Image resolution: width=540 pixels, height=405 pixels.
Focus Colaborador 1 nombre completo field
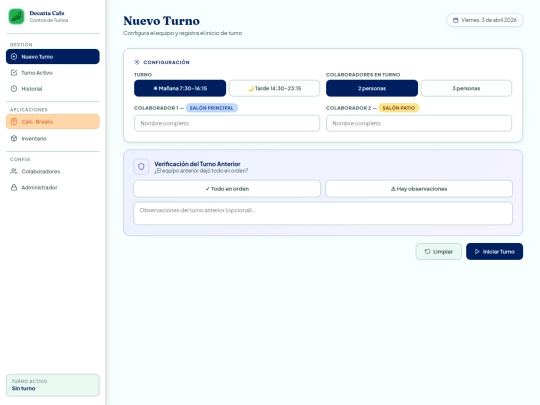coord(227,123)
